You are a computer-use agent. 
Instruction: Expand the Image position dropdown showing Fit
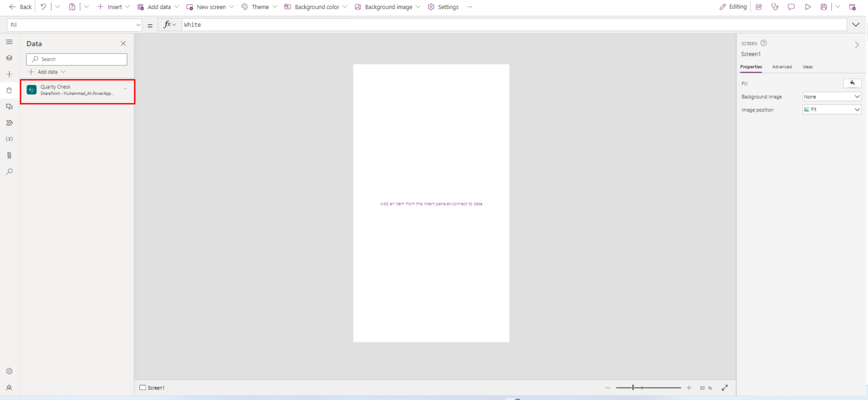click(x=831, y=109)
